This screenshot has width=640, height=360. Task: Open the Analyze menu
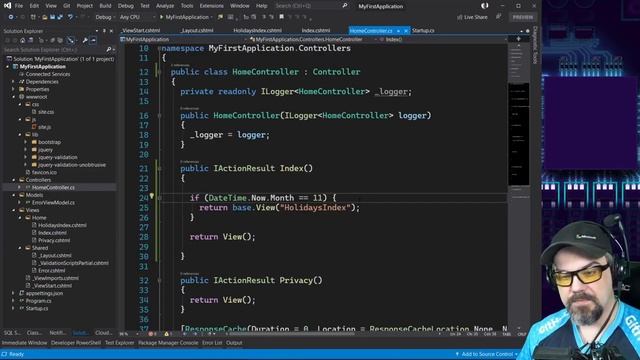tap(165, 6)
